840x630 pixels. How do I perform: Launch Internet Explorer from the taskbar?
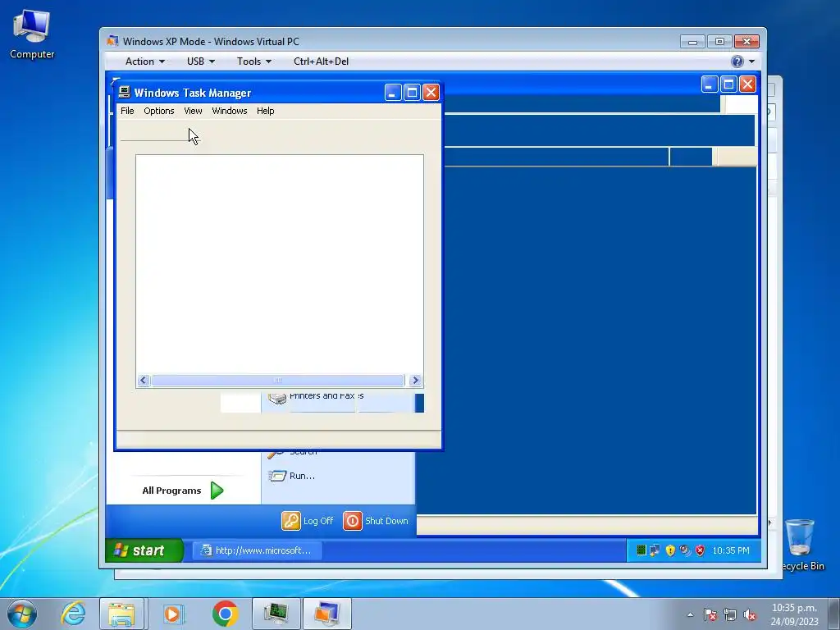pos(73,614)
